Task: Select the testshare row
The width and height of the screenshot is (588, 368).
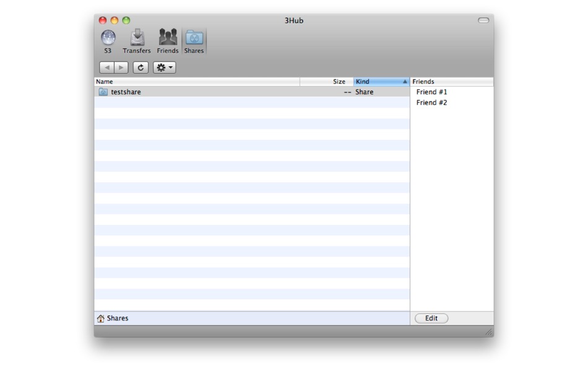Action: pyautogui.click(x=252, y=92)
